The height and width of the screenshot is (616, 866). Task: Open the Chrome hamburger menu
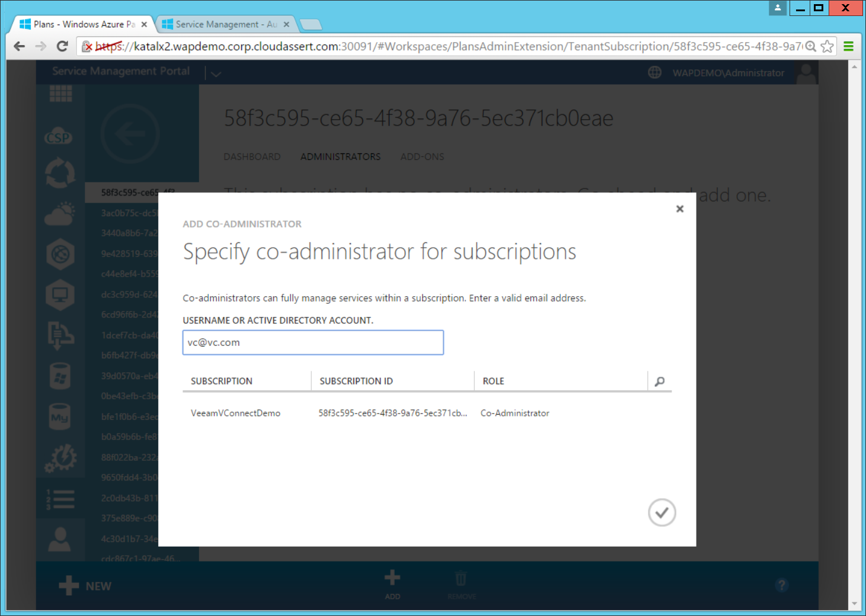[x=848, y=46]
